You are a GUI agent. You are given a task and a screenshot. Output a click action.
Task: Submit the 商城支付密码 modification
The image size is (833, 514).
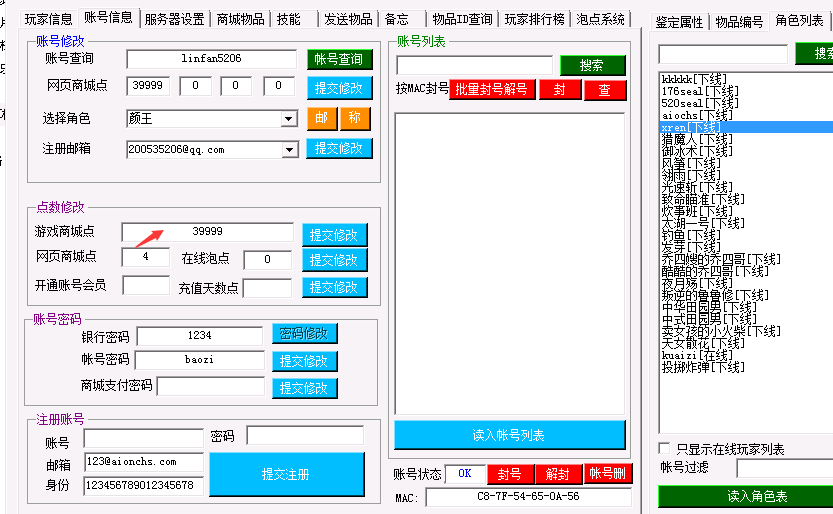tap(304, 388)
